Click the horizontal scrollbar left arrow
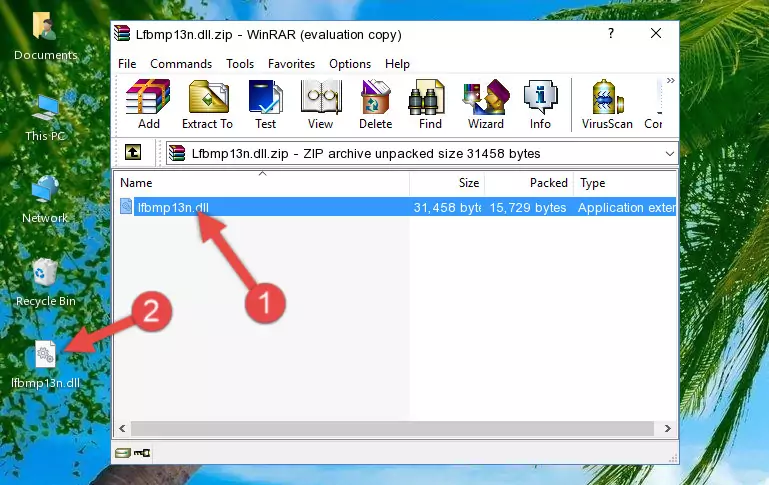The width and height of the screenshot is (769, 485). click(x=123, y=429)
